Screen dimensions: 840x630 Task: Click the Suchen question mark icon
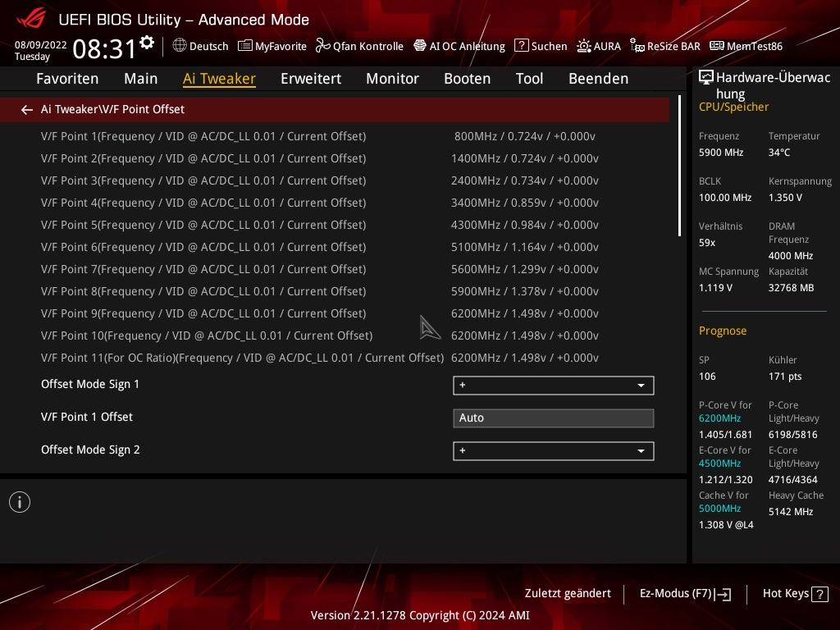(521, 46)
